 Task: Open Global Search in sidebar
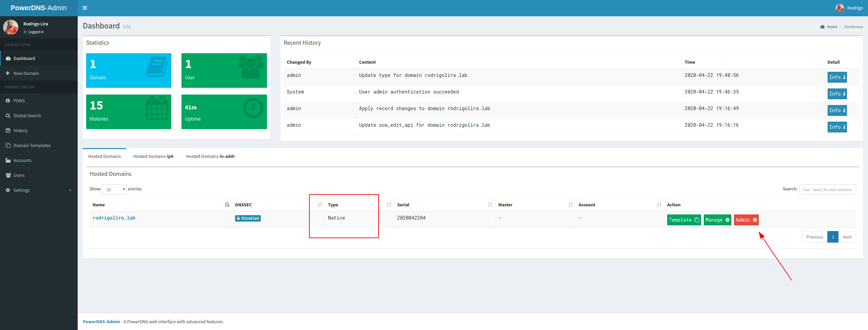click(27, 116)
